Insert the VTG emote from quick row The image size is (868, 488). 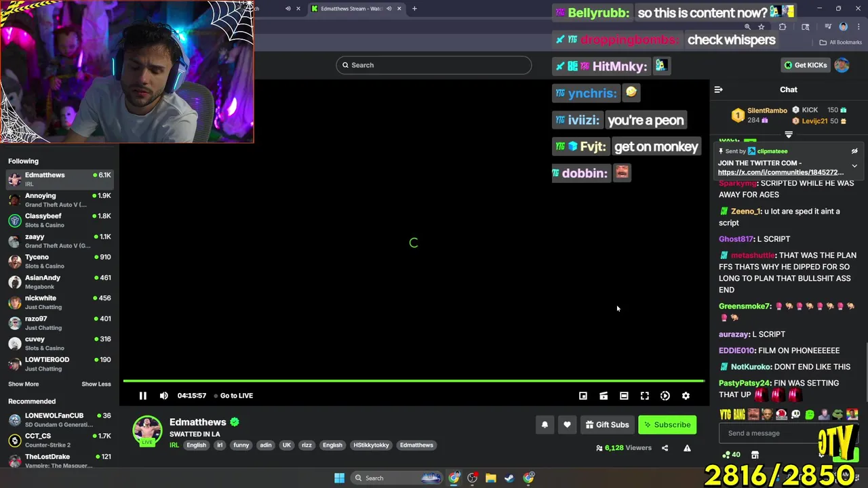[726, 415]
